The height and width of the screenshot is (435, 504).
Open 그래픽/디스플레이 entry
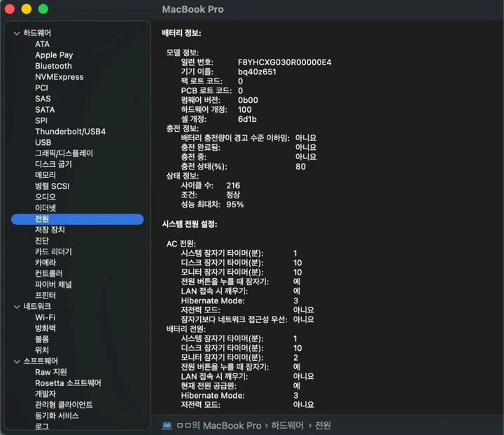pyautogui.click(x=64, y=153)
